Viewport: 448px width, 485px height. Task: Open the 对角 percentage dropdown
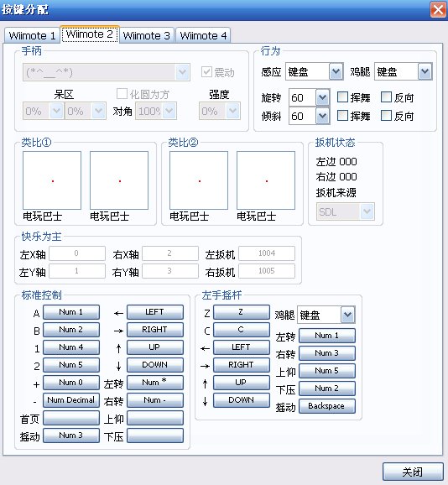click(156, 111)
